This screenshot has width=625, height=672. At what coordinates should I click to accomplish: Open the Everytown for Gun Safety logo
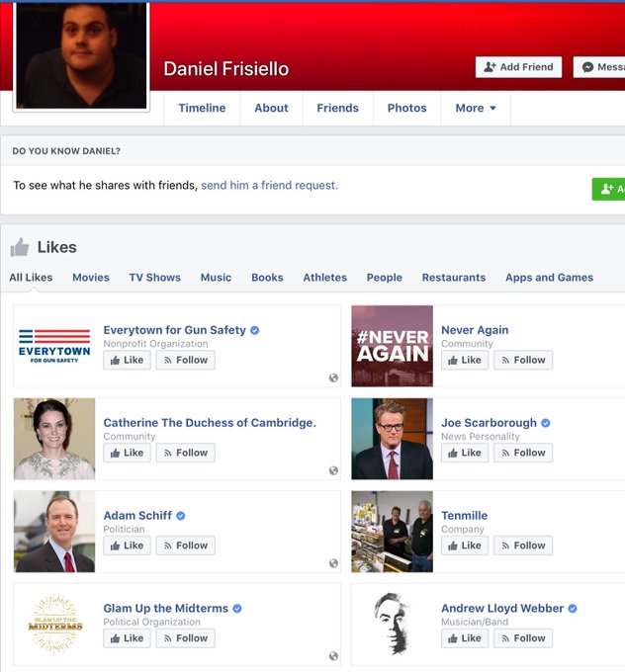click(54, 346)
